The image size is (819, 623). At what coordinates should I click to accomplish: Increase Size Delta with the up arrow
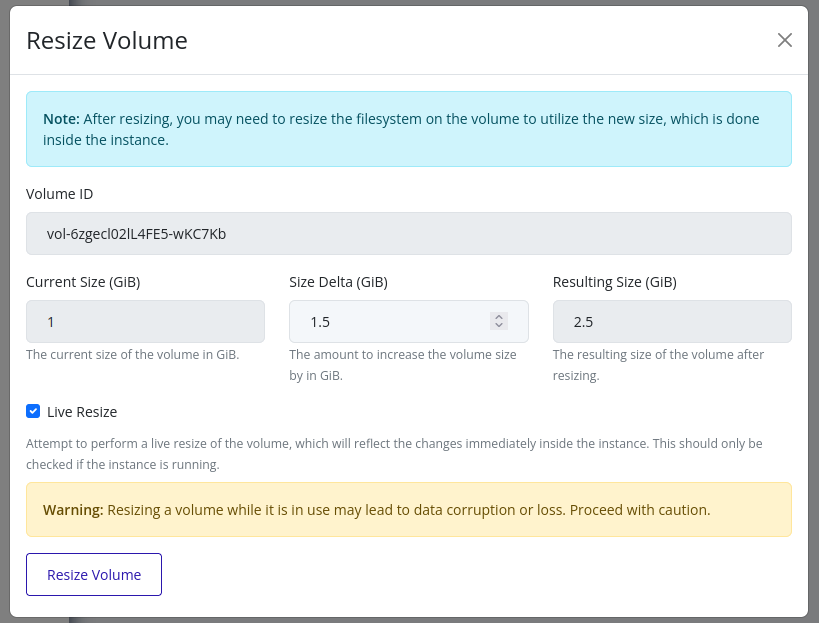499,317
